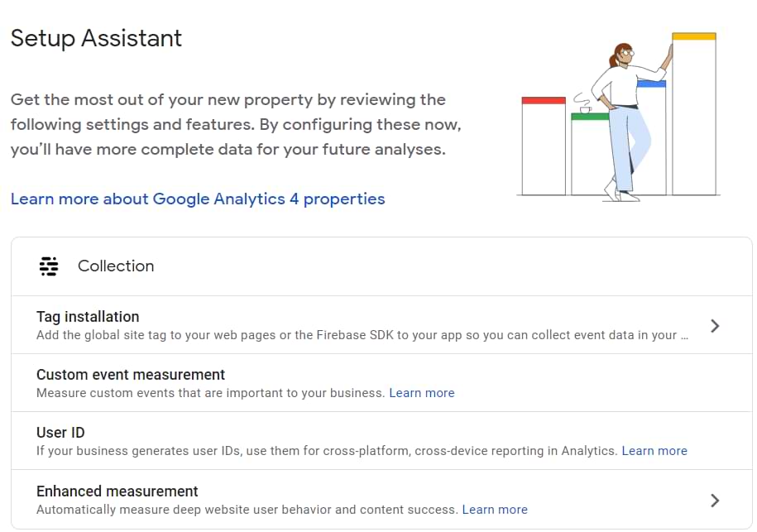This screenshot has height=532, width=757.
Task: Click the green-topped bar in the illustration
Action: (x=589, y=156)
